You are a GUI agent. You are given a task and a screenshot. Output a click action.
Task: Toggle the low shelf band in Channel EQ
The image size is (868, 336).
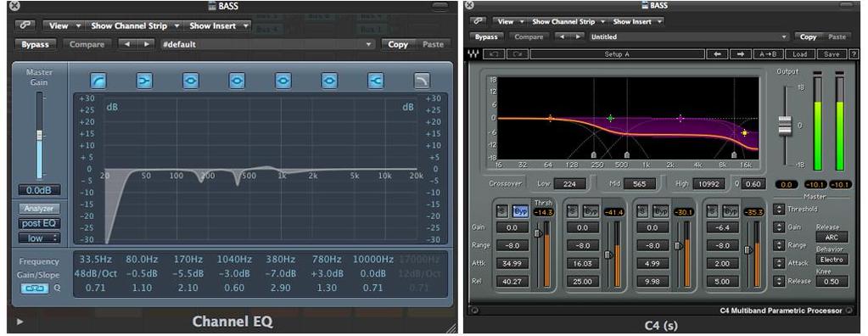pyautogui.click(x=144, y=81)
